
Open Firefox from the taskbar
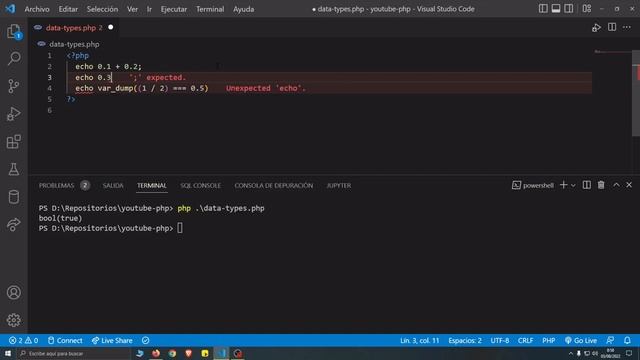pyautogui.click(x=156, y=353)
